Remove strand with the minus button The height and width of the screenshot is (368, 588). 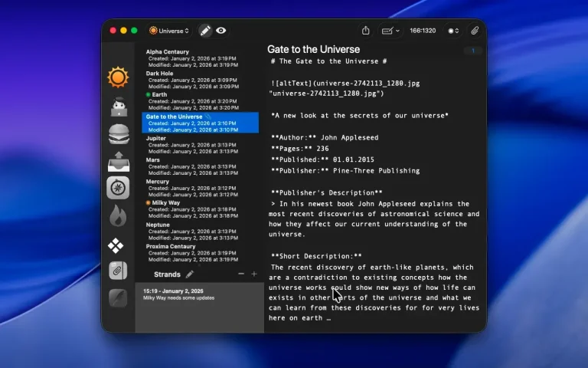tap(241, 274)
